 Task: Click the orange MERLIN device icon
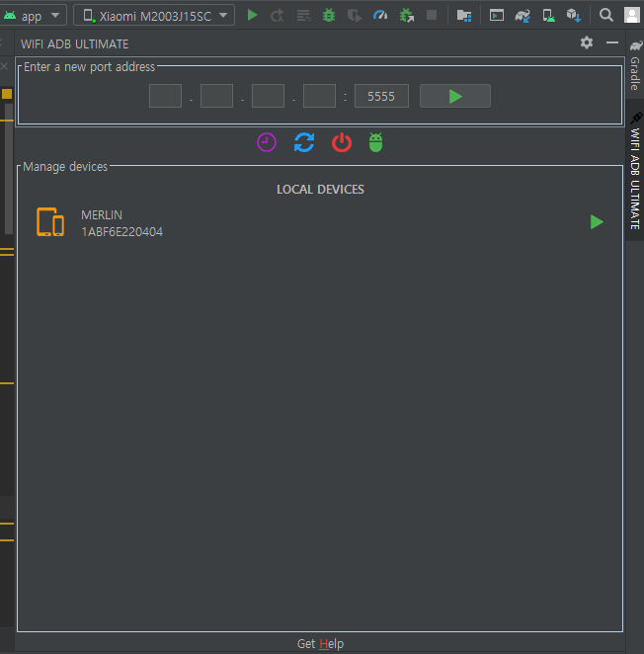point(50,222)
